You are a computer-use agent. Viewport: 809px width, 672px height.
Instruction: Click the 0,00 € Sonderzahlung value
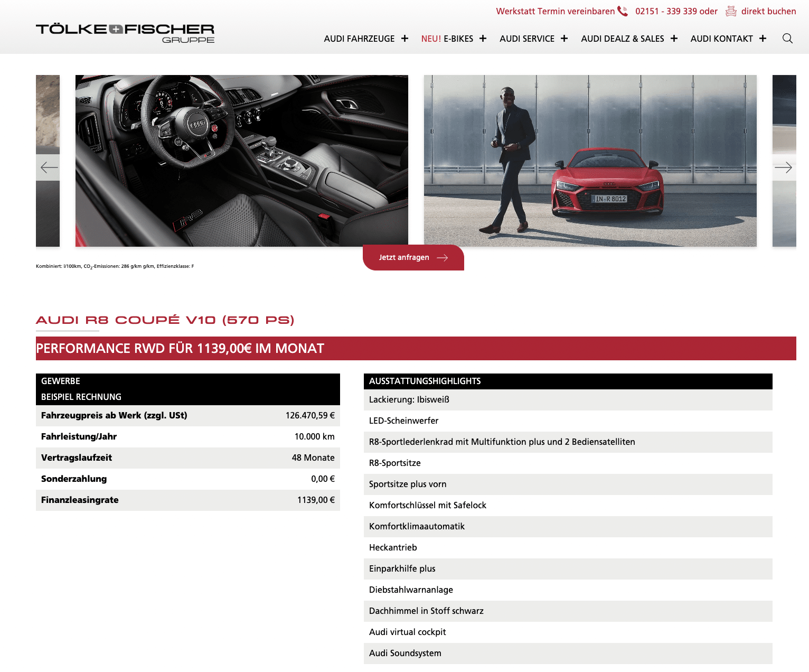(323, 479)
